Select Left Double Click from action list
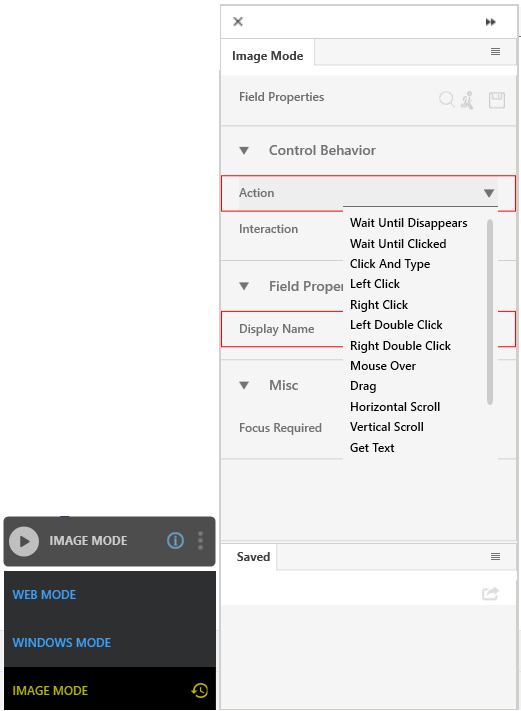The height and width of the screenshot is (711, 521). coord(396,325)
